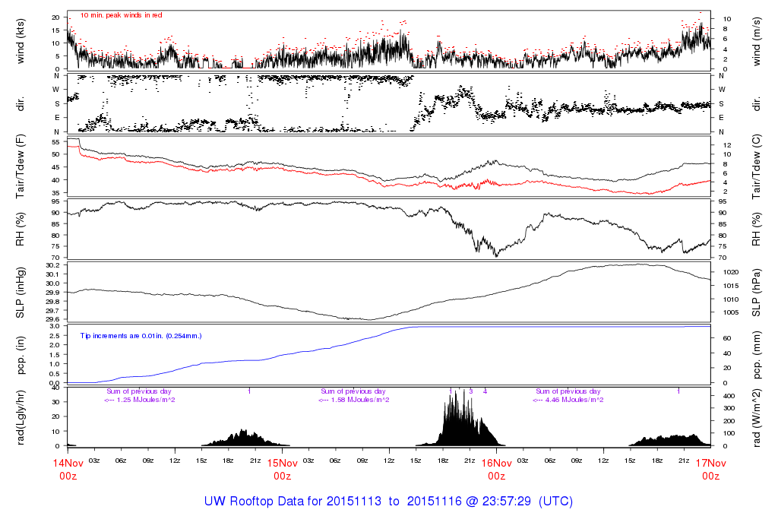The image size is (778, 532).
Task: Click the 'wind (kts)' axis label
Action: tap(21, 41)
